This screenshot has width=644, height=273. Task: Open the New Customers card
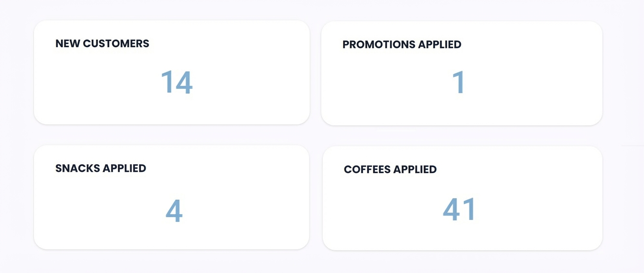172,72
